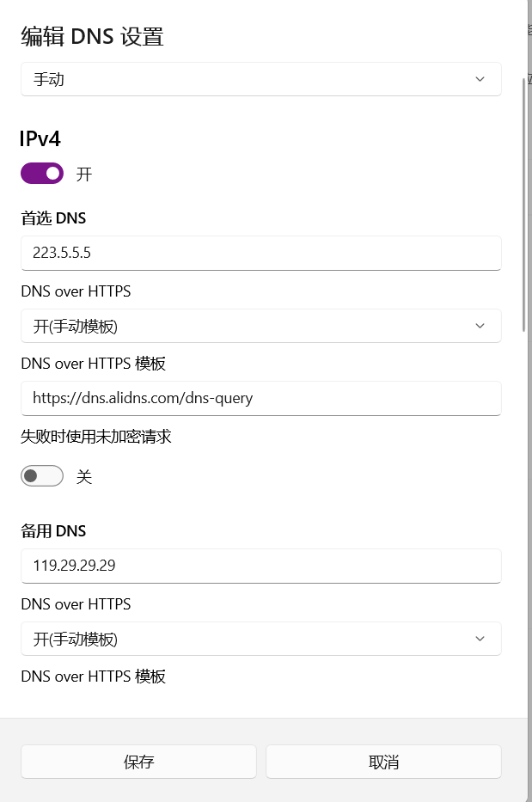
Task: Expand the DNS over HTTPS dropdown under 备用 DNS
Action: point(261,639)
